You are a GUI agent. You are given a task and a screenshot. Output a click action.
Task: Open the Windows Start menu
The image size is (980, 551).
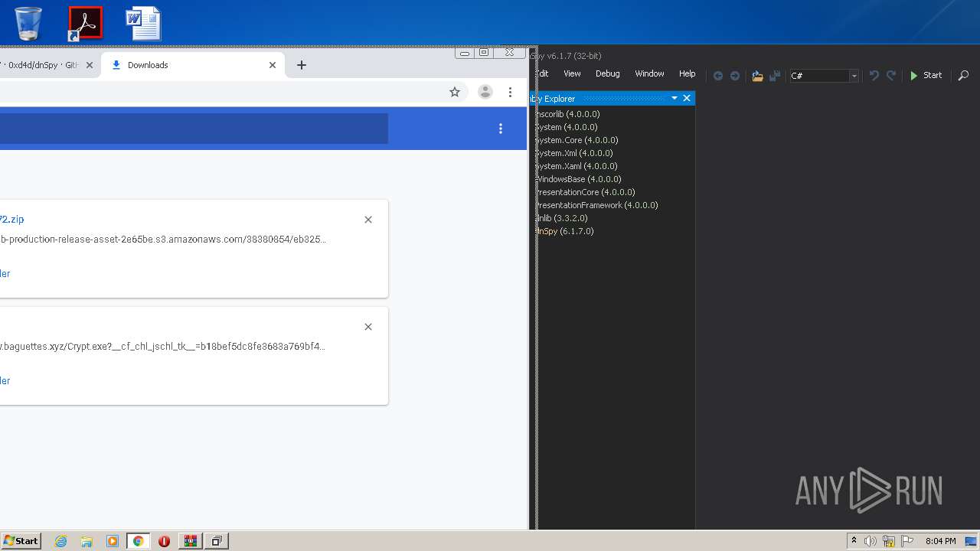(21, 541)
